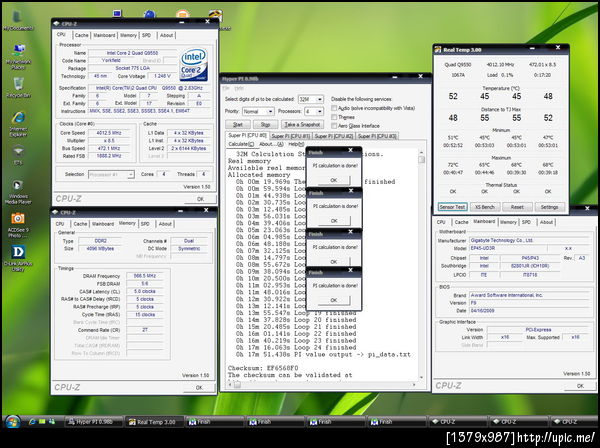
Task: Click the horizontal scrollbar in Hyper PI output
Action: tap(323, 384)
